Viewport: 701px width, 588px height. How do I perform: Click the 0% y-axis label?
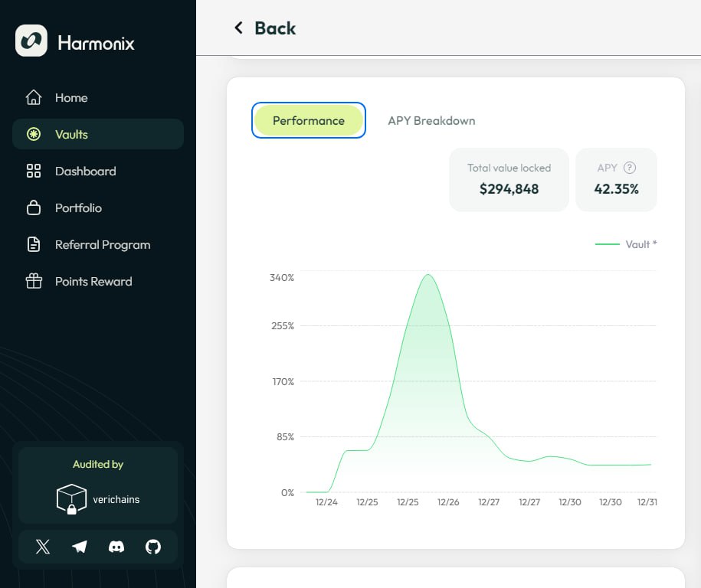click(x=287, y=492)
